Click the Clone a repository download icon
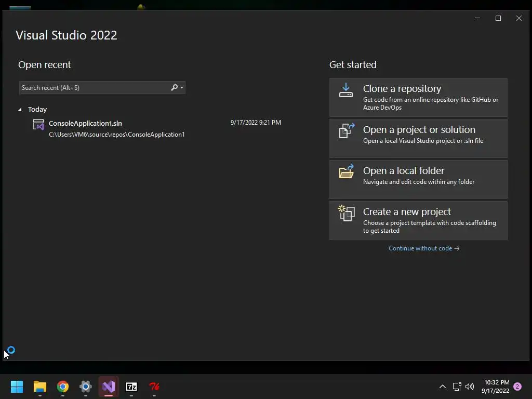 pos(345,90)
